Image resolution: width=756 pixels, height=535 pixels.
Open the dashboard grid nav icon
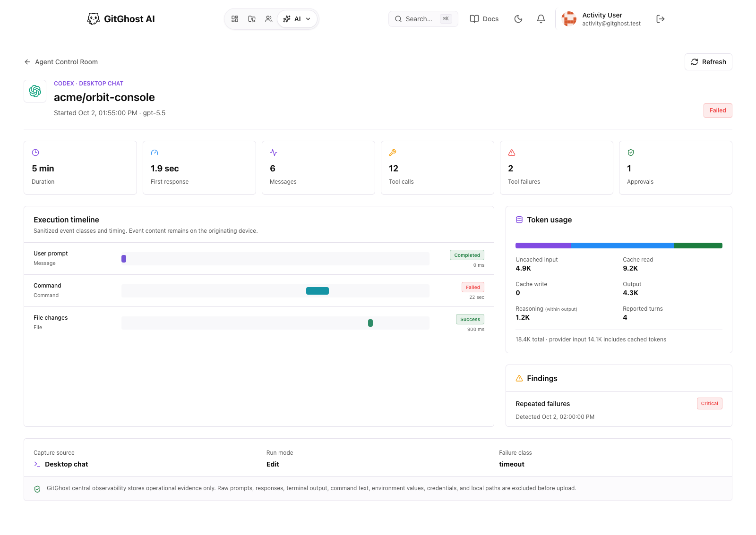tap(235, 19)
